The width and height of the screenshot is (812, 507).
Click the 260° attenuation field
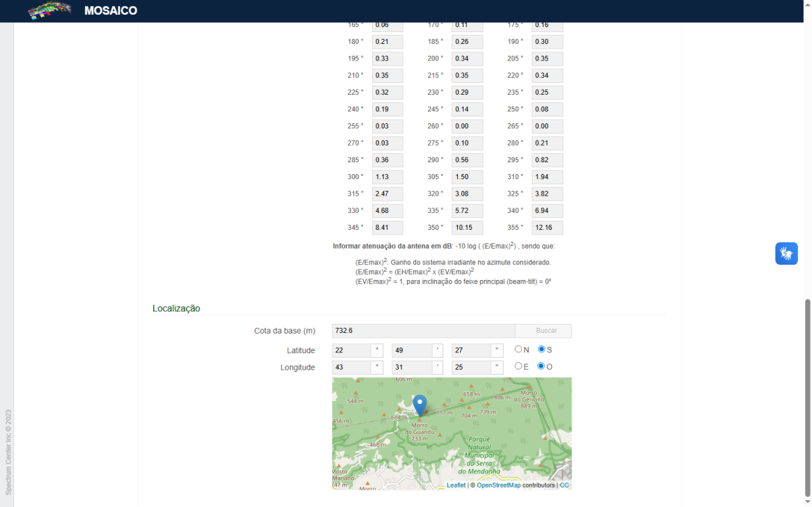pyautogui.click(x=467, y=126)
